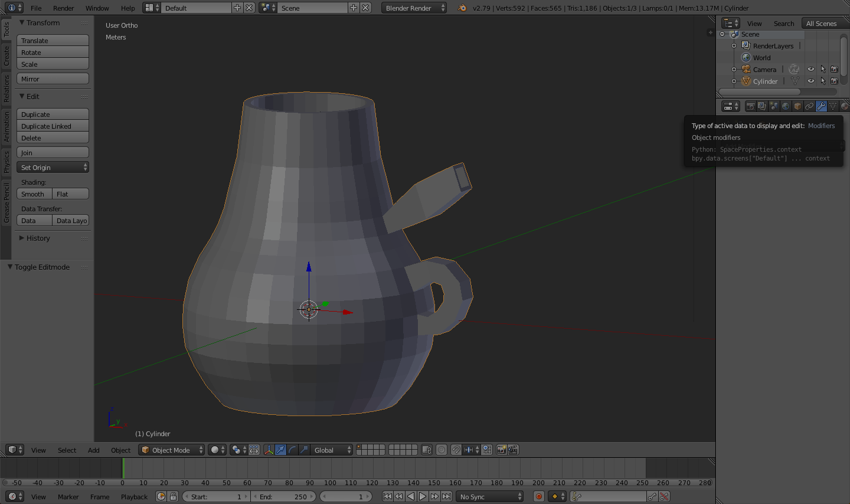
Task: Open the Render properties camera tab
Action: point(750,106)
